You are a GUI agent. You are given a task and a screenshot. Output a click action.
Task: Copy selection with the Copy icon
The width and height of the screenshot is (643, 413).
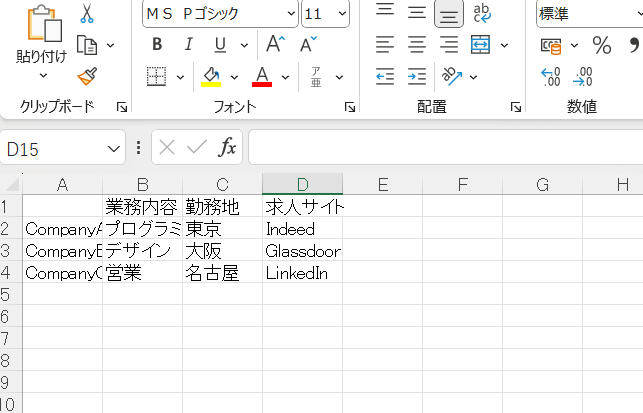click(x=87, y=45)
